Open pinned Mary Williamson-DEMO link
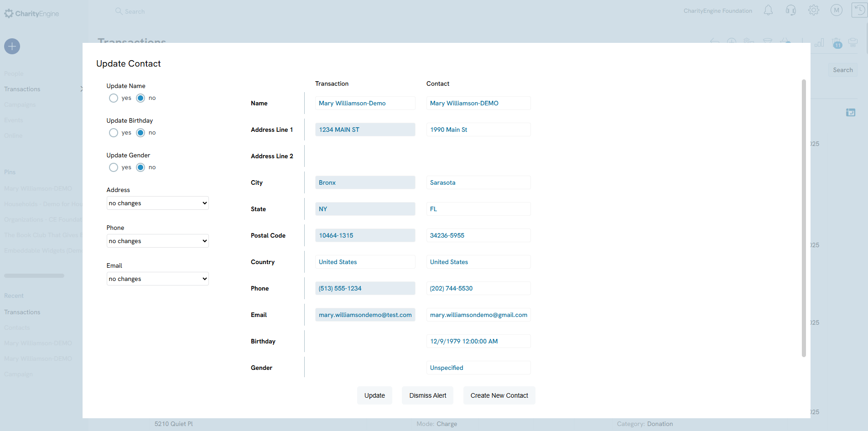 point(38,188)
